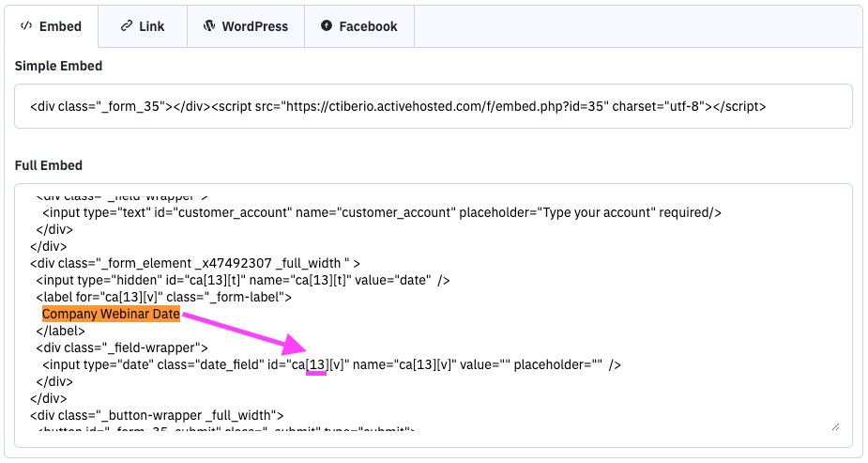
Task: Click the underlined [13] in the id attribute
Action: tap(316, 364)
